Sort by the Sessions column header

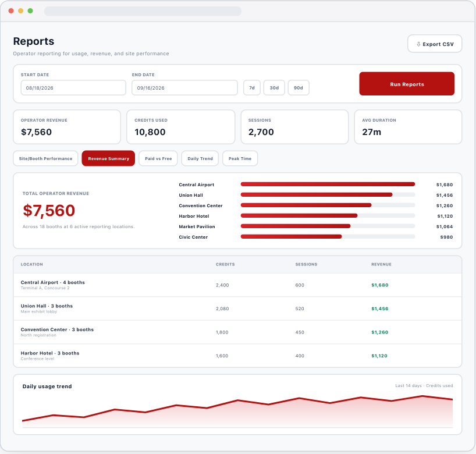(306, 264)
